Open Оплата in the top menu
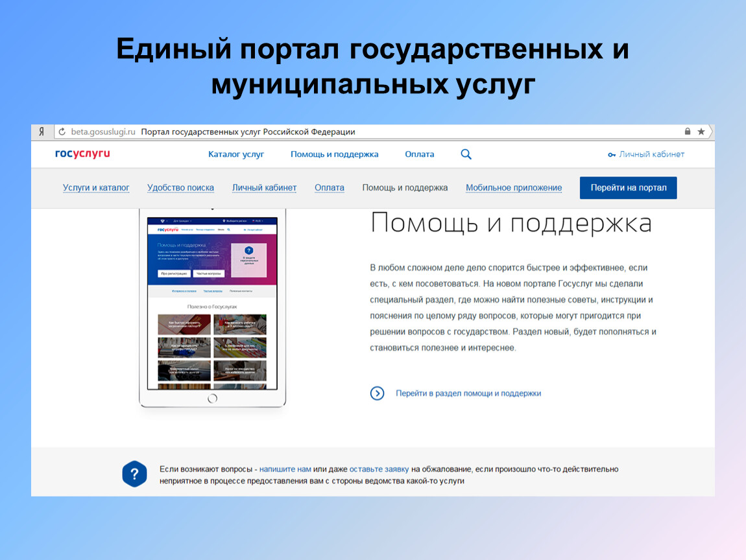This screenshot has height=560, width=746. 420,154
